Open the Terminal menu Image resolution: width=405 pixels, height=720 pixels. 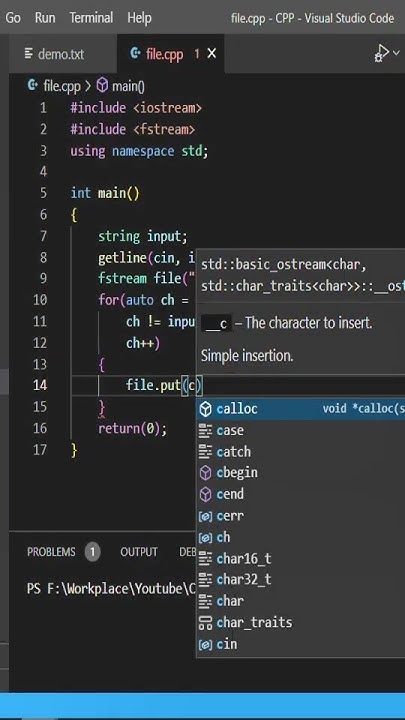pyautogui.click(x=91, y=18)
